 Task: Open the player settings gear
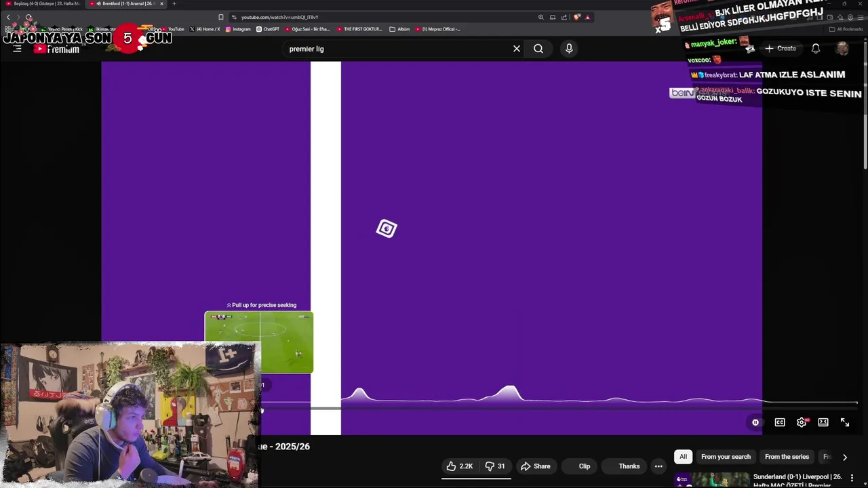click(x=802, y=422)
